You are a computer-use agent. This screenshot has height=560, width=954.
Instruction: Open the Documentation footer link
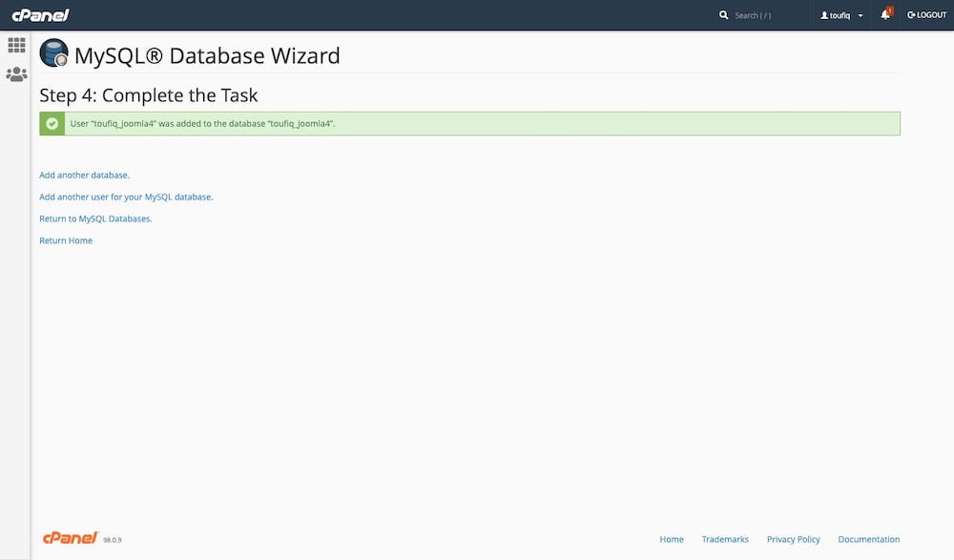pyautogui.click(x=868, y=539)
